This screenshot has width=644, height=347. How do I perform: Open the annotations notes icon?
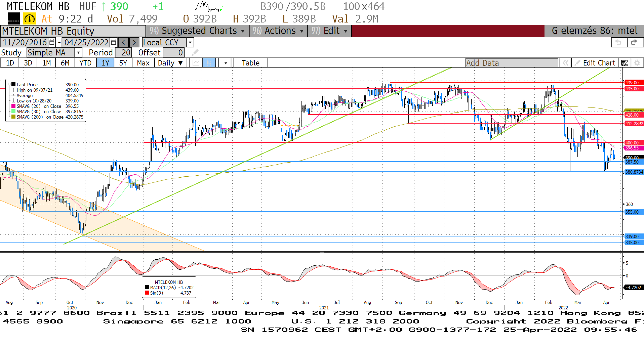point(625,63)
